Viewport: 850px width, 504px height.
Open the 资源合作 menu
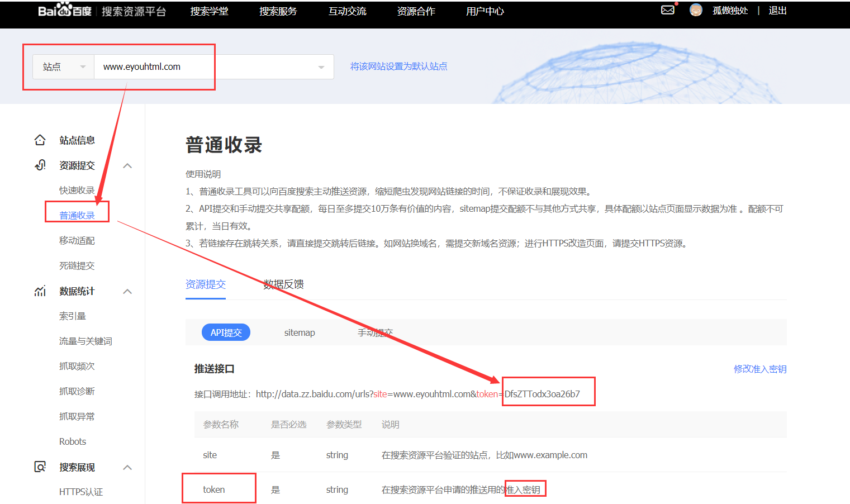(416, 11)
